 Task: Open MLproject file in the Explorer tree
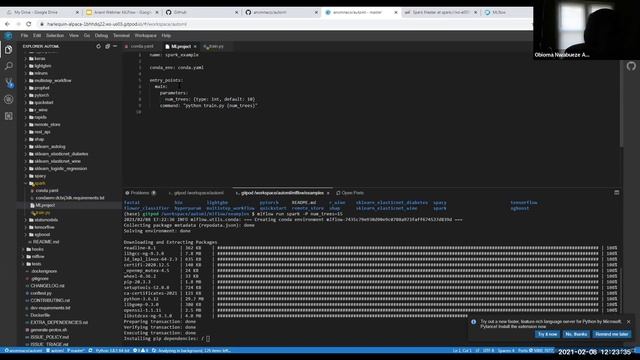tap(45, 205)
